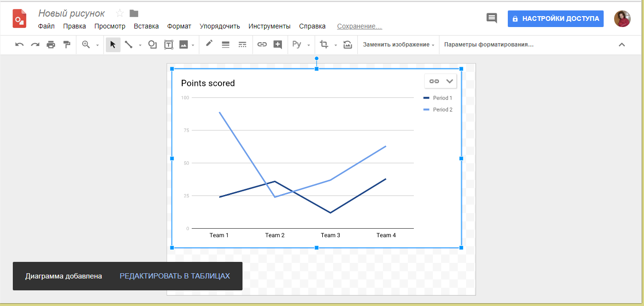Click the Period 1 legend entry
The width and height of the screenshot is (644, 306).
click(x=438, y=98)
